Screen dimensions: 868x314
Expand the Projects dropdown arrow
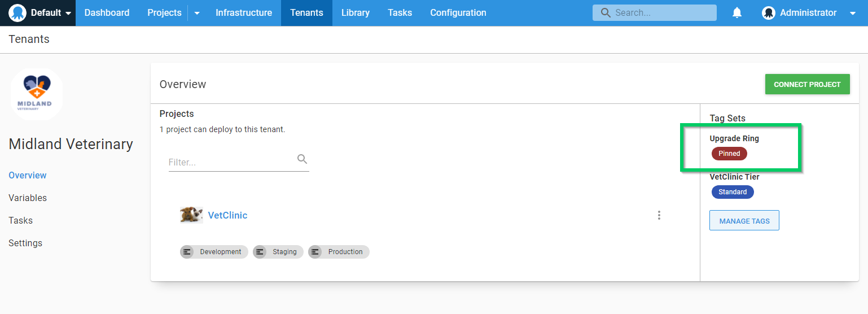coord(197,13)
